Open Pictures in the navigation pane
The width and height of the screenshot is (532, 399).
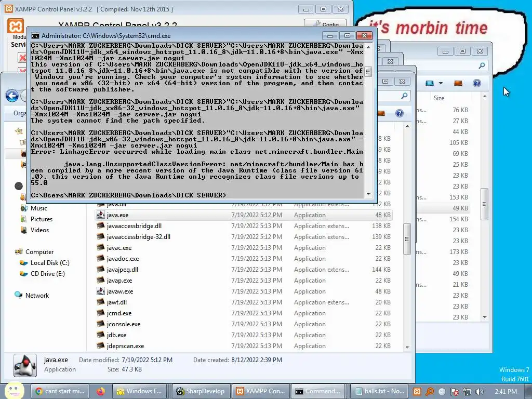pos(42,219)
